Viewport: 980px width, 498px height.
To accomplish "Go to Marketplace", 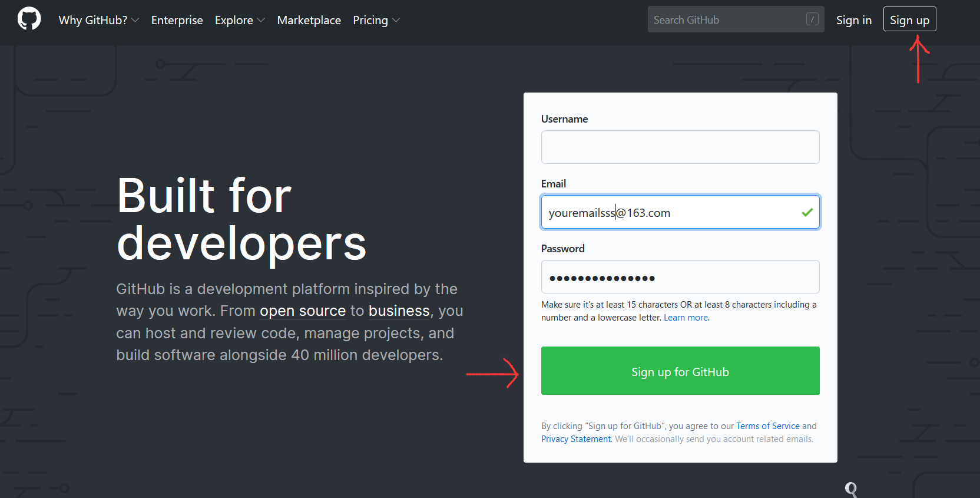I will coord(309,20).
